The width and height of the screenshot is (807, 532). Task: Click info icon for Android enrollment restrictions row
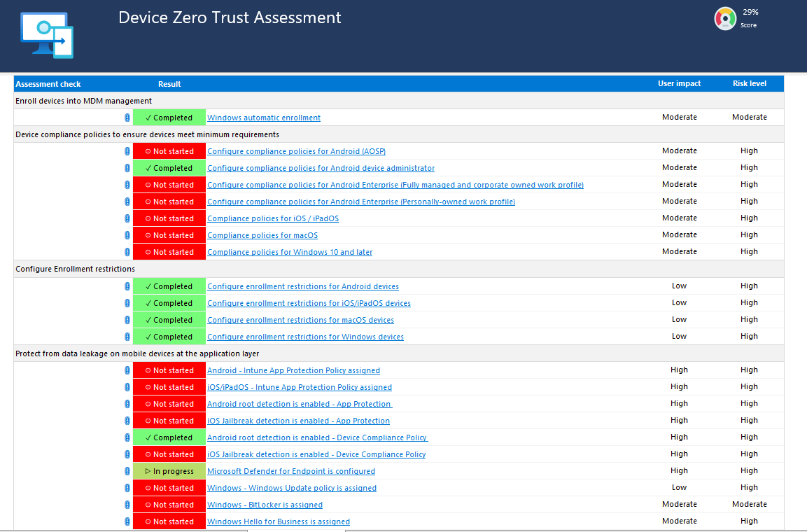[x=127, y=286]
